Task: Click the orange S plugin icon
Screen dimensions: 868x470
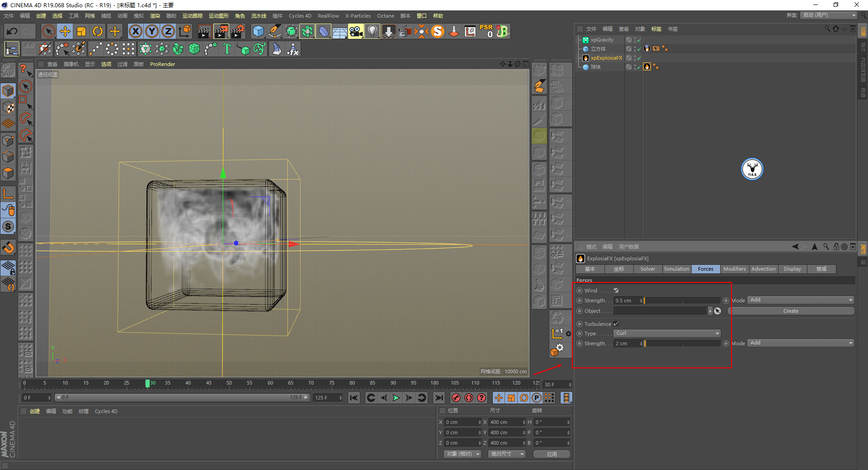Action: (438, 31)
